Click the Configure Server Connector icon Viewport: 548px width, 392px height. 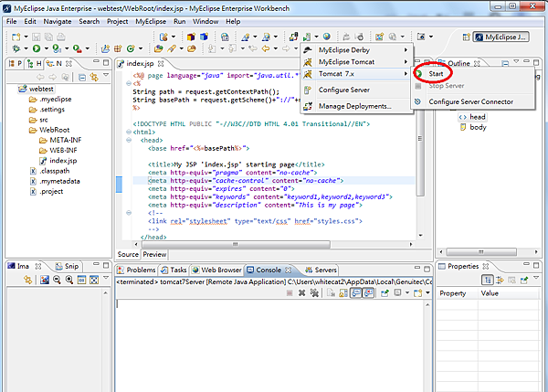(417, 101)
